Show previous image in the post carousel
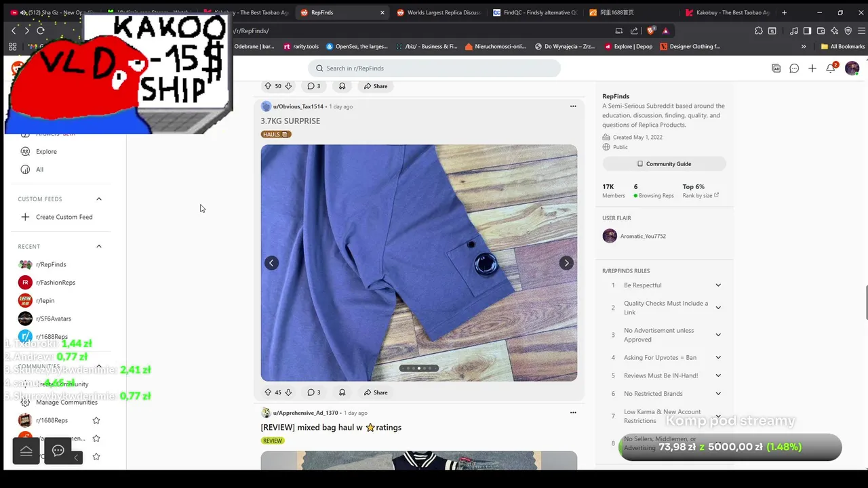 point(271,263)
